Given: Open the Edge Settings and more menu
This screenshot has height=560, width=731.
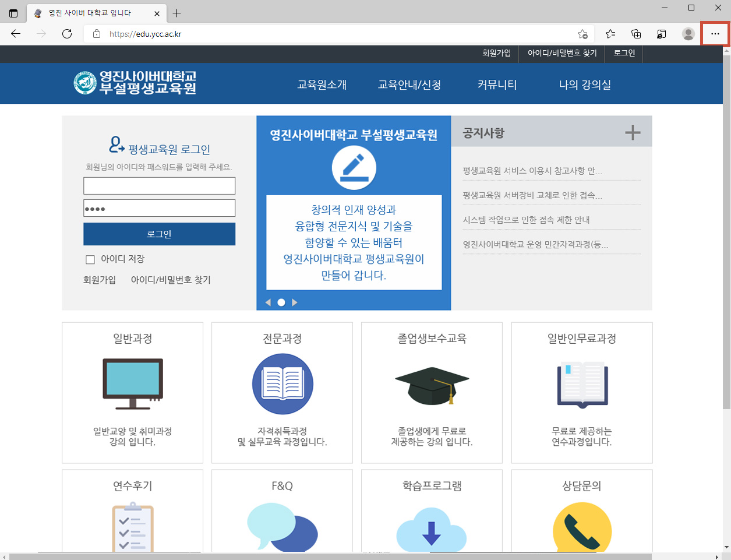Looking at the screenshot, I should pos(715,34).
